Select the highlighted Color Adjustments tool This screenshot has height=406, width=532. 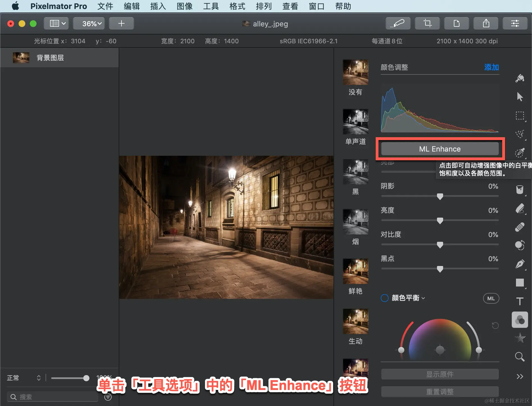[520, 320]
